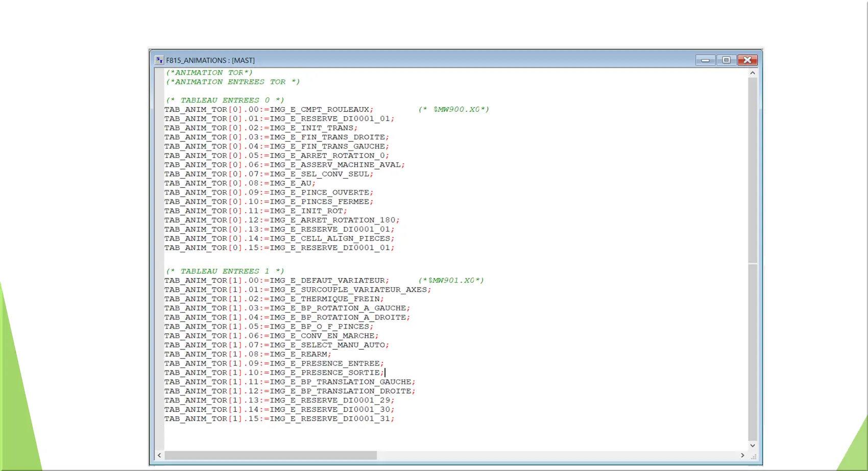Click comment (*%MW901.X0*)

(451, 281)
